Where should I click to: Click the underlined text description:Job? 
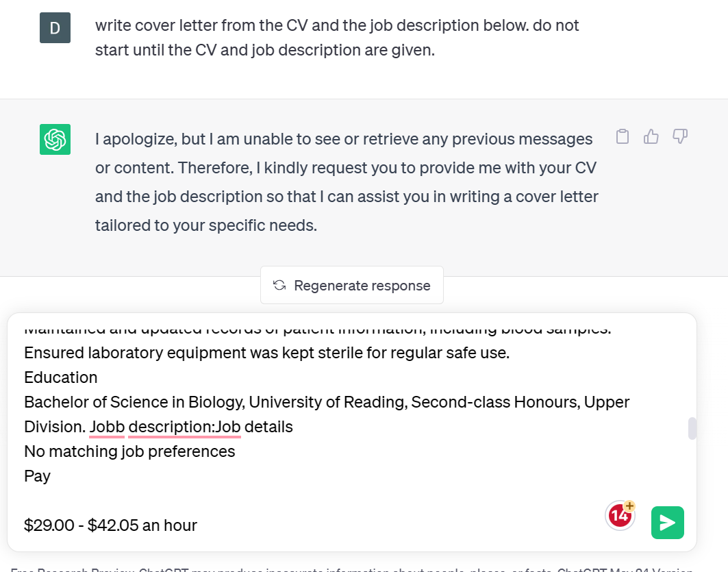(x=184, y=427)
